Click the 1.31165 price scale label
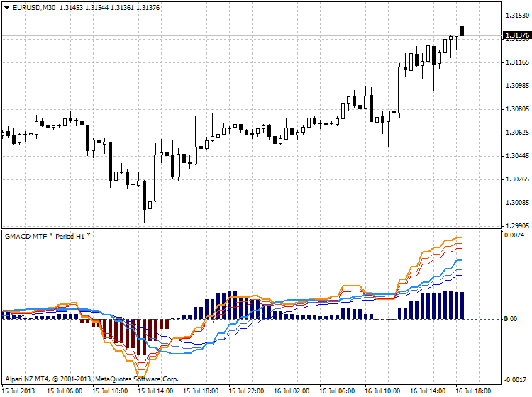 [x=516, y=62]
